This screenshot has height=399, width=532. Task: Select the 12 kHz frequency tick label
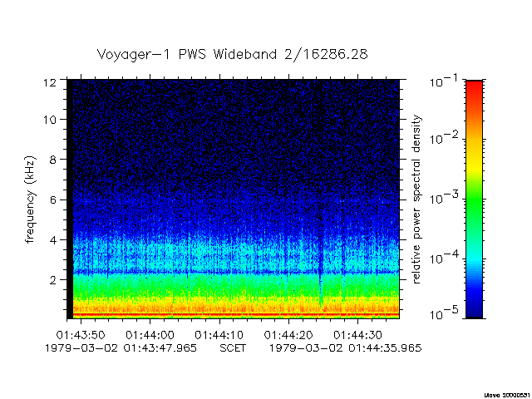tap(50, 82)
